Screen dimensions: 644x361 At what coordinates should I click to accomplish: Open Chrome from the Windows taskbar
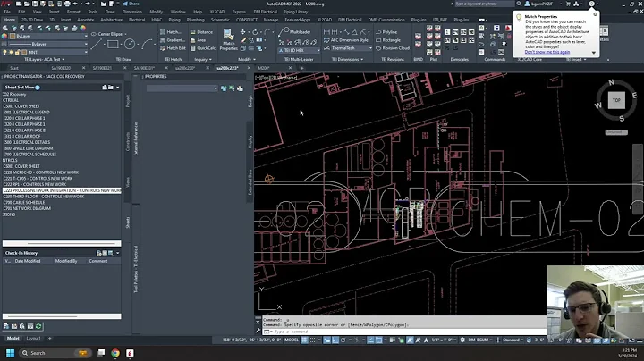coord(115,353)
